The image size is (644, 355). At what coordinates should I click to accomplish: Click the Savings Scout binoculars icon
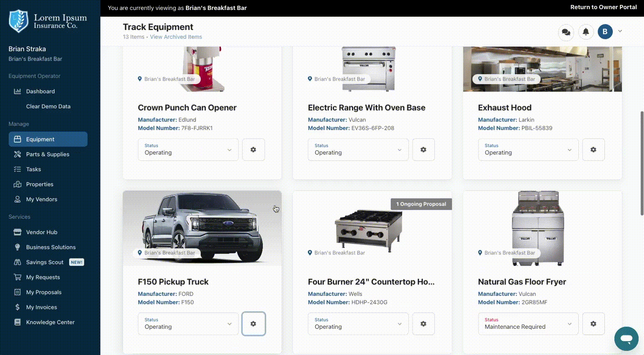click(x=17, y=262)
